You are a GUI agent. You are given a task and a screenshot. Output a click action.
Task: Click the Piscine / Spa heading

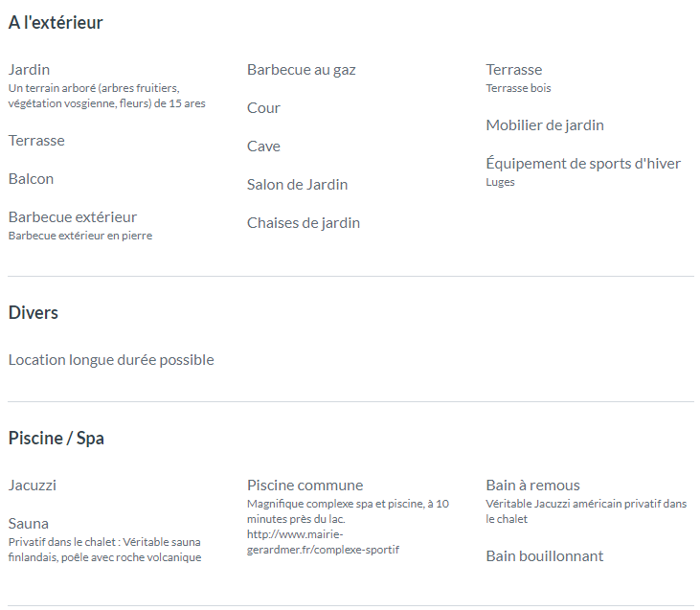tap(56, 438)
